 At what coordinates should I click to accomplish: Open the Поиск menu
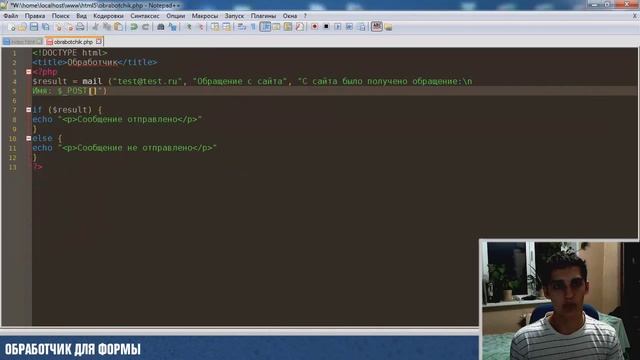coord(60,16)
